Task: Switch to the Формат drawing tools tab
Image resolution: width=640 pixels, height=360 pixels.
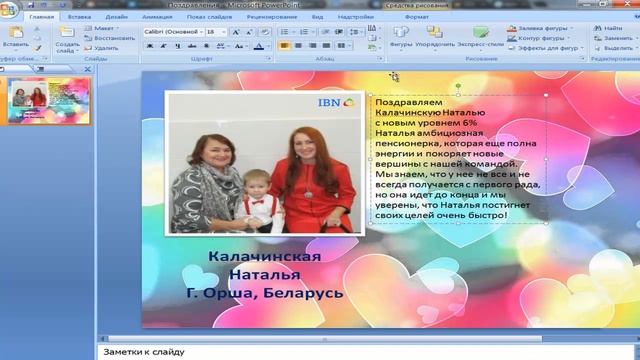Action: [417, 17]
